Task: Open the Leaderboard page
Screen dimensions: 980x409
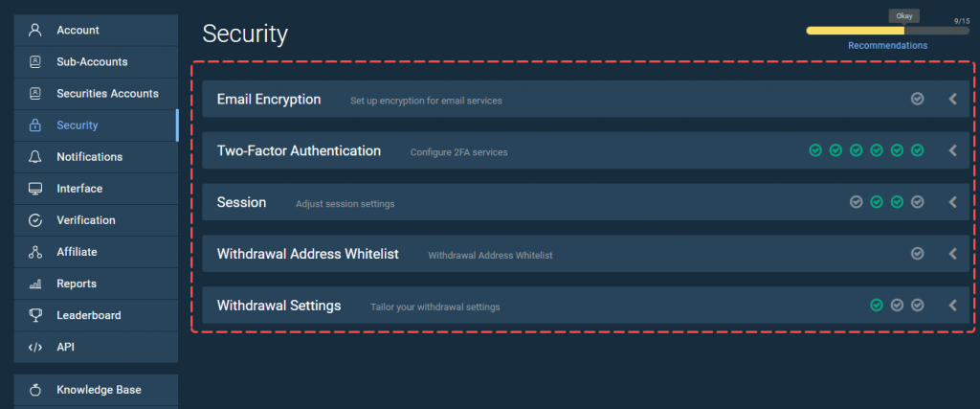Action: point(96,315)
